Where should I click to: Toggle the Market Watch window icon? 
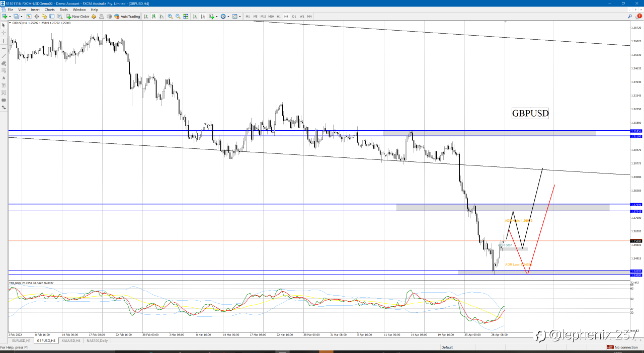click(29, 16)
